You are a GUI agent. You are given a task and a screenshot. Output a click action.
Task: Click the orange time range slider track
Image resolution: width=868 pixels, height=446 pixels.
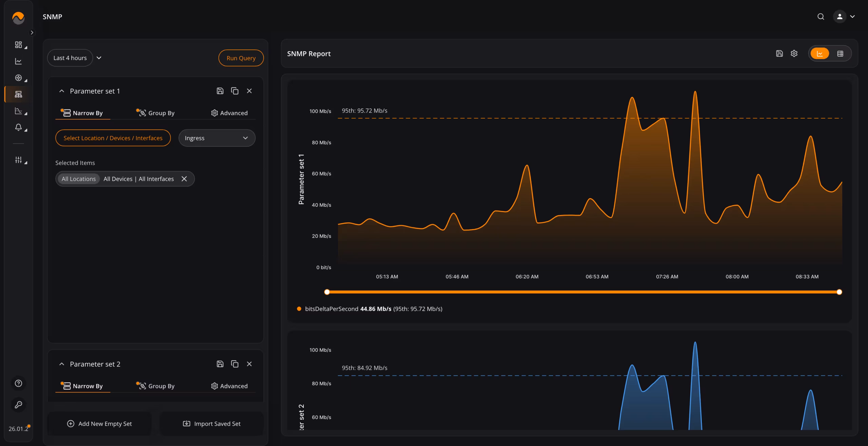[583, 292]
